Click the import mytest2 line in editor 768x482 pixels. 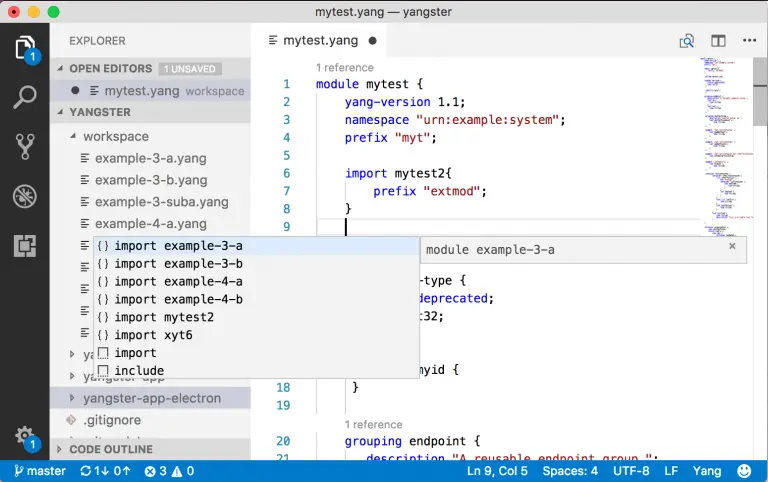(398, 173)
